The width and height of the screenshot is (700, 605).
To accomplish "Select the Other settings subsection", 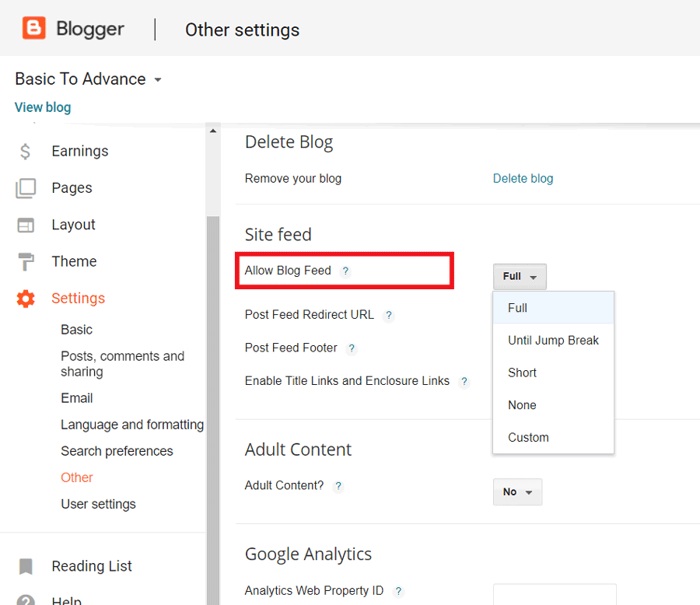I will (x=77, y=477).
